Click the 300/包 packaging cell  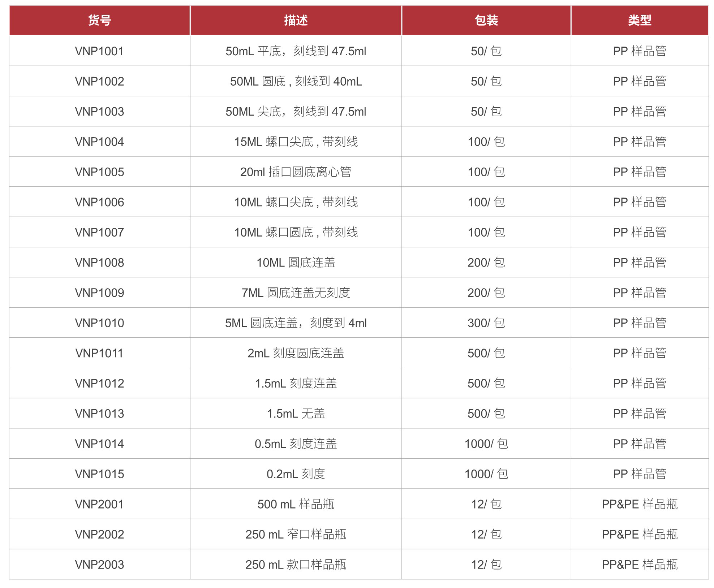coord(486,323)
